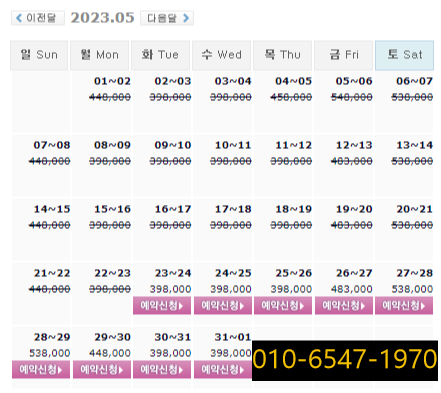Click price 398,000 under 31~01
Screen dimensions: 441x393
(x=231, y=353)
